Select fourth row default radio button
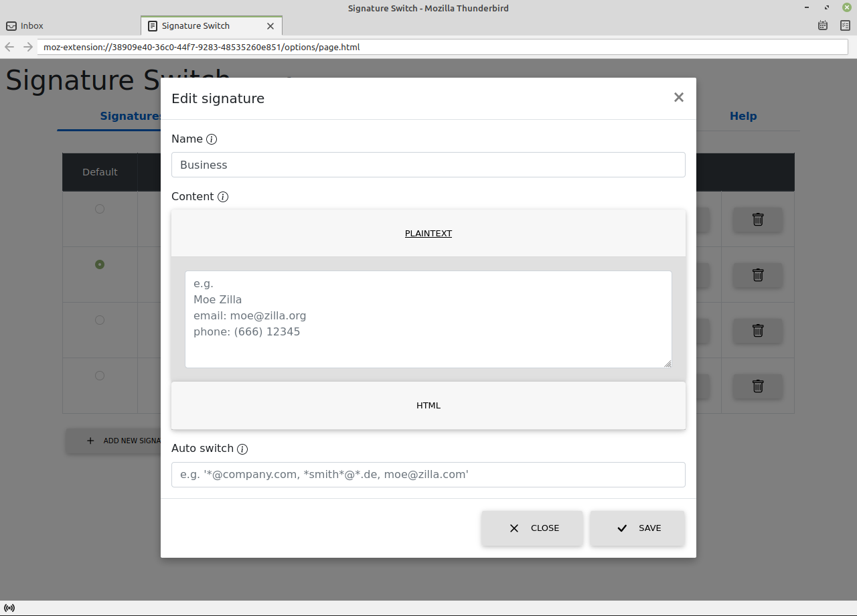The width and height of the screenshot is (857, 616). pos(100,376)
